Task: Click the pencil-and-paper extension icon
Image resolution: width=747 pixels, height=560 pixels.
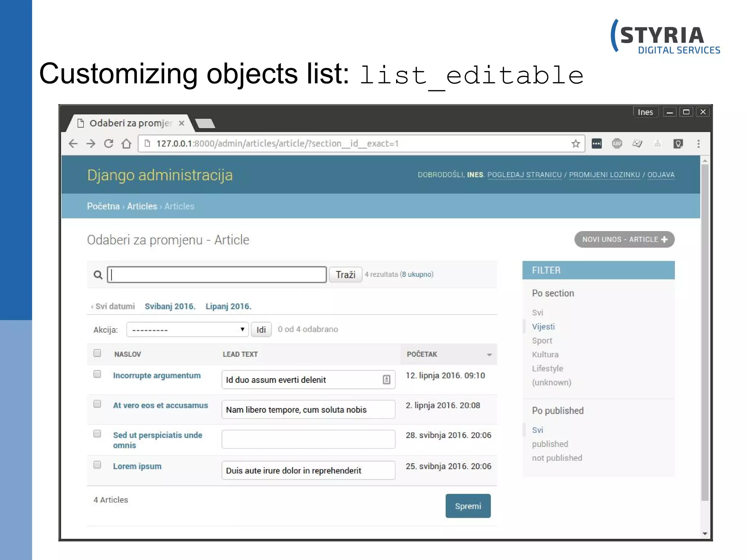Action: click(637, 144)
